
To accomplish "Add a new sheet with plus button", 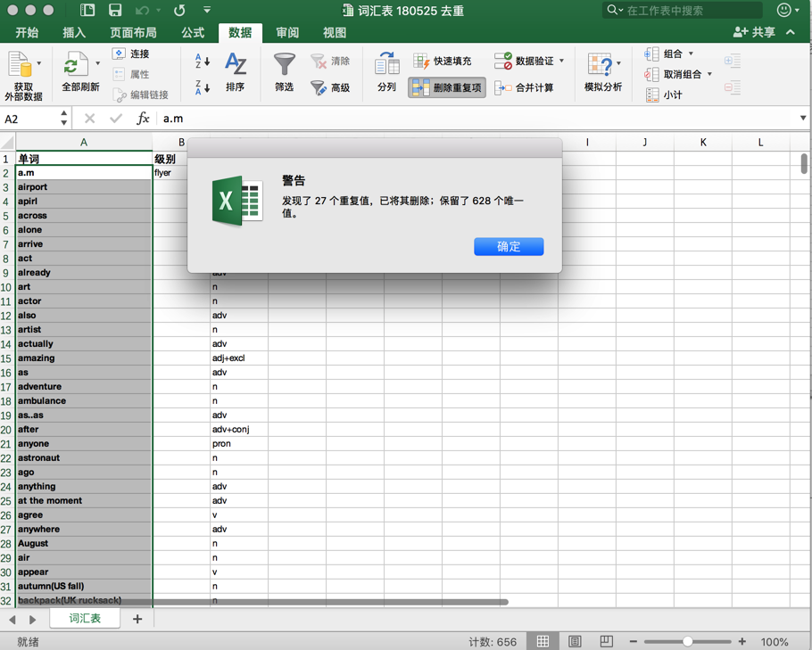I will [x=137, y=619].
